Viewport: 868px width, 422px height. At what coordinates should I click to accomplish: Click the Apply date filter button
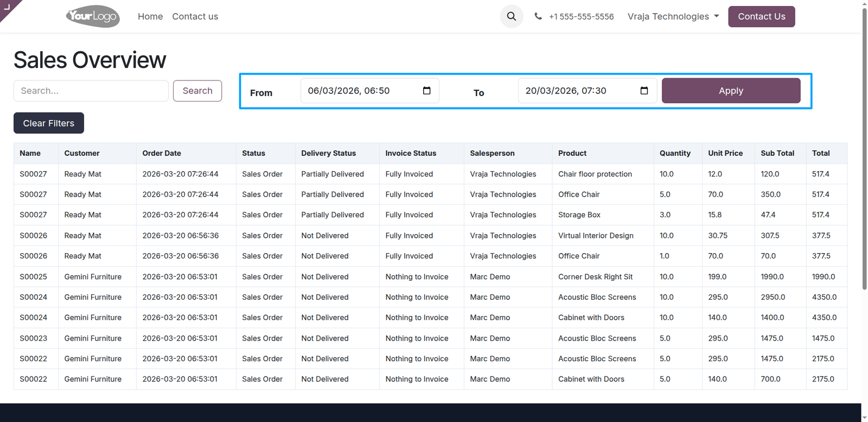(x=731, y=91)
